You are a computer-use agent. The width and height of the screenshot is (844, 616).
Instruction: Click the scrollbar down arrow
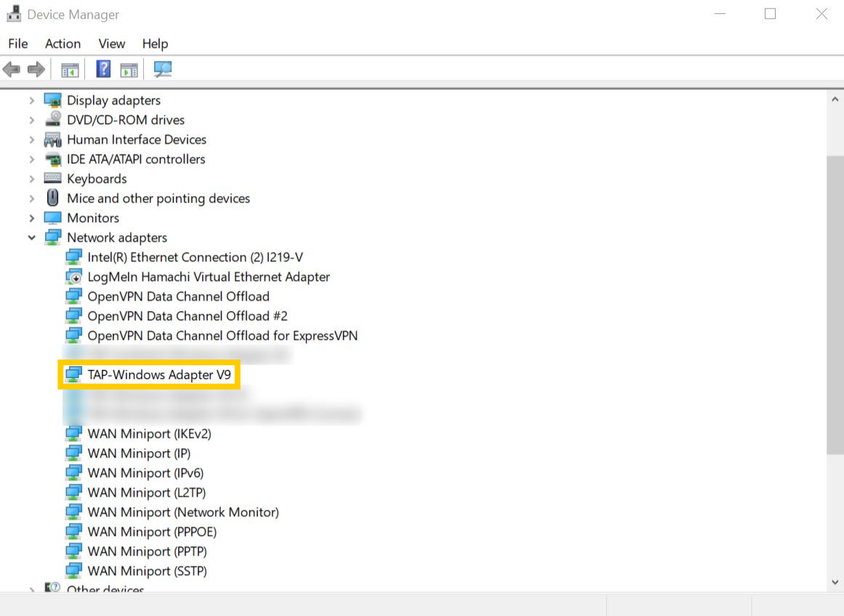click(x=835, y=582)
